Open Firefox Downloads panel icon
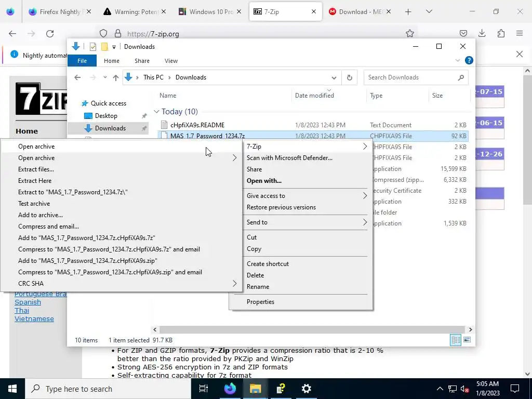532x399 pixels. pos(482,33)
